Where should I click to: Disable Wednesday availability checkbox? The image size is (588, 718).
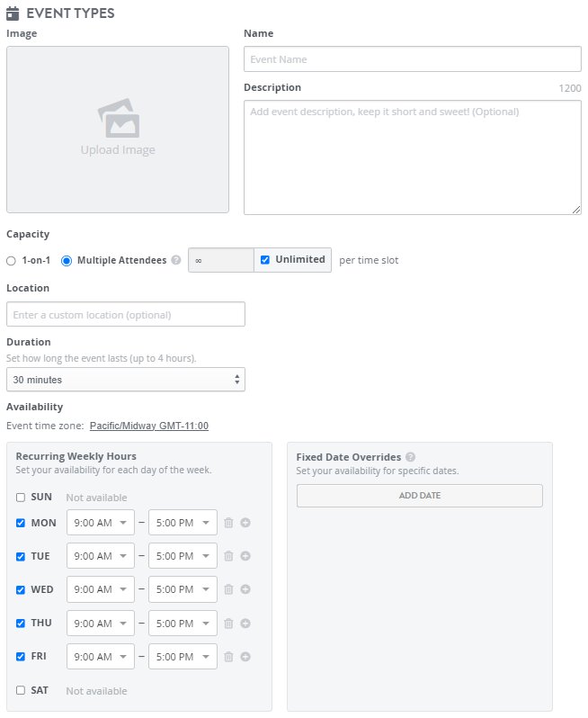pyautogui.click(x=21, y=590)
